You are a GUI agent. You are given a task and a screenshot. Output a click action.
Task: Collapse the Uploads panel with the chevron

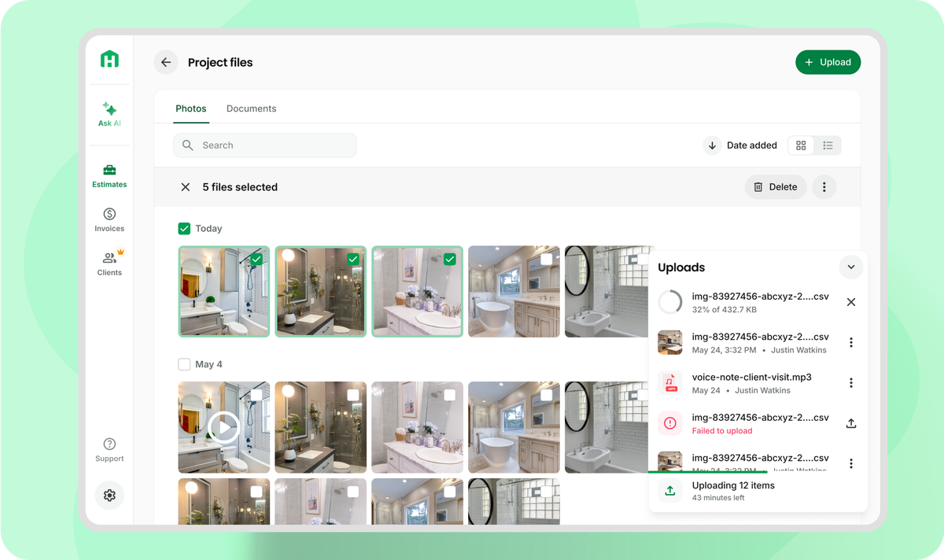pos(850,267)
